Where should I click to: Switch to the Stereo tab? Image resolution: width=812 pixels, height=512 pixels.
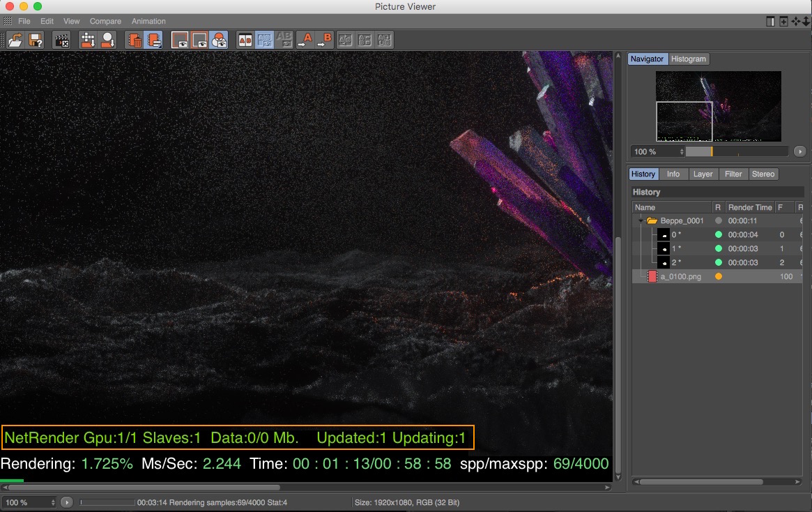763,174
